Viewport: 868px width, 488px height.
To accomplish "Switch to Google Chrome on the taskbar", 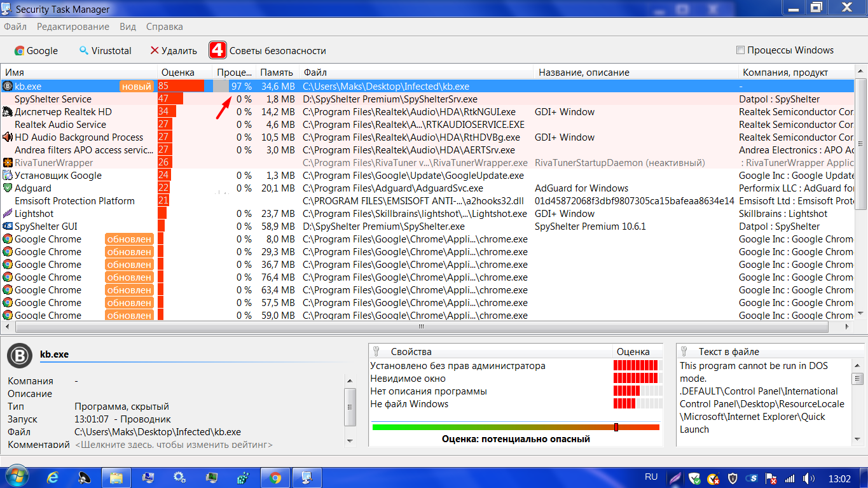I will pyautogui.click(x=275, y=477).
